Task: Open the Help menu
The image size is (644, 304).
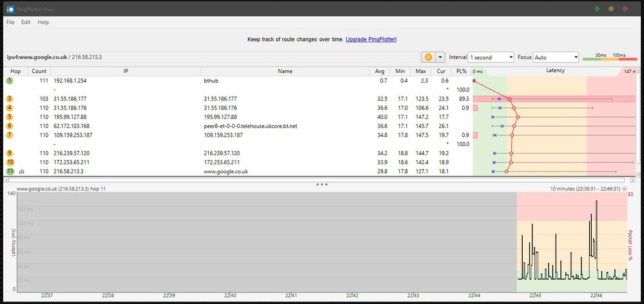Action: 43,22
